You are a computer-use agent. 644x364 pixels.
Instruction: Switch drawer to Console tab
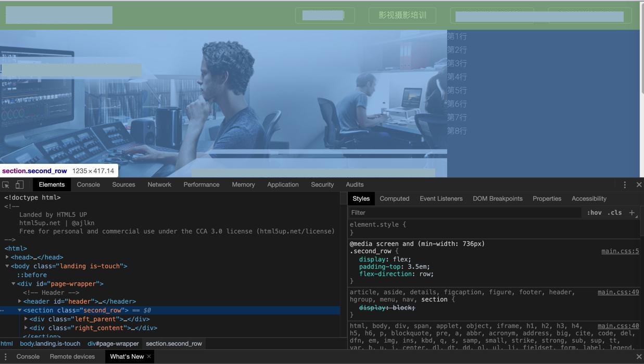coord(28,357)
